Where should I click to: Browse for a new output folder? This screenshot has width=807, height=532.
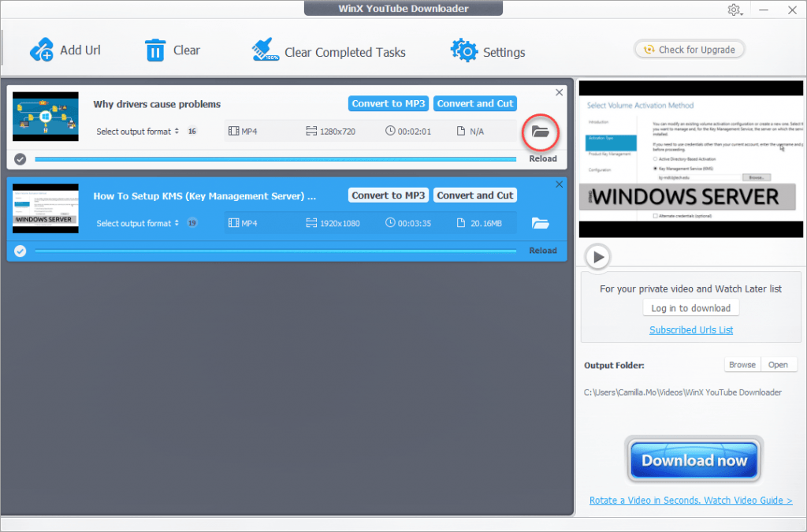point(742,365)
